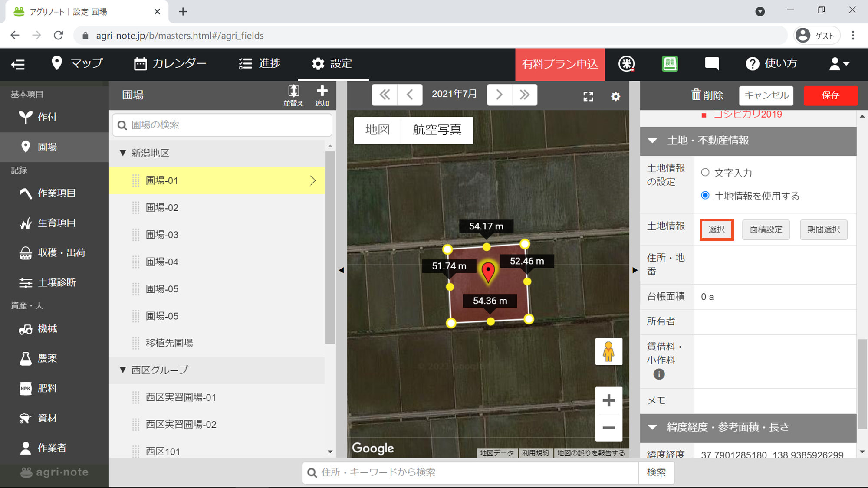Open the chat message icon in top bar
This screenshot has width=868, height=488.
[x=712, y=64]
